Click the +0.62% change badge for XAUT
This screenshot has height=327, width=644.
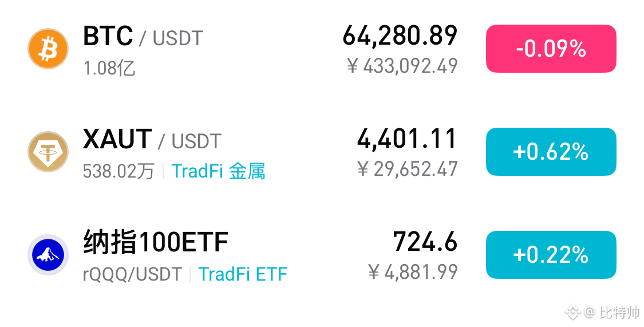[551, 152]
